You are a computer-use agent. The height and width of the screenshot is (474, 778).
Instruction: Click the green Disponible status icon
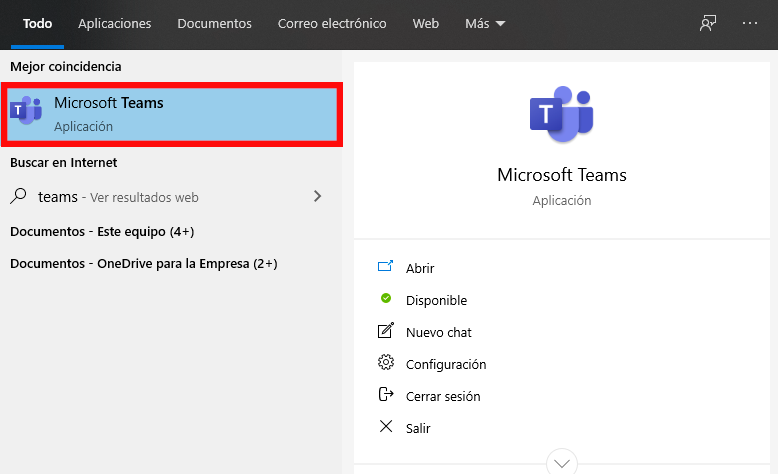(x=386, y=298)
